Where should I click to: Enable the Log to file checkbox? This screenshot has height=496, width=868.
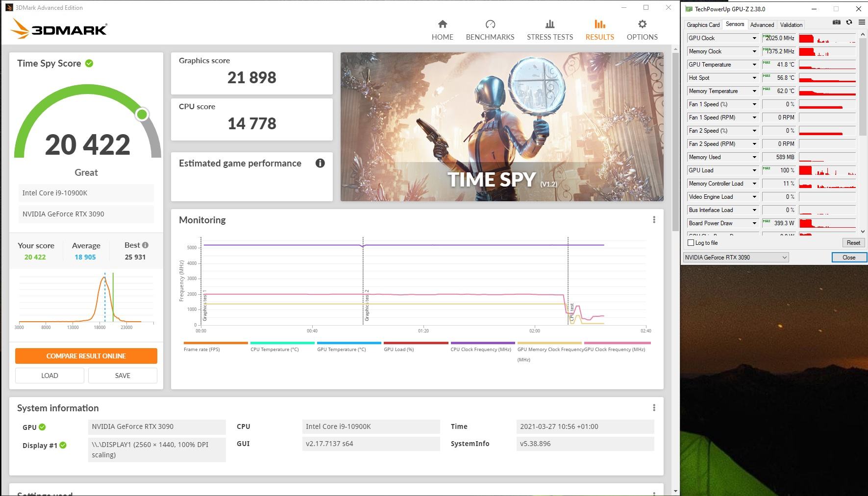click(691, 243)
